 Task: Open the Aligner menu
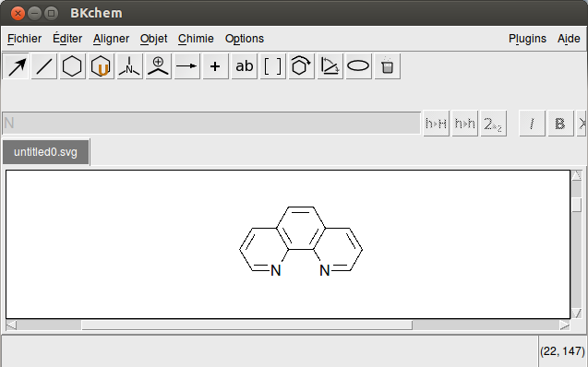111,39
